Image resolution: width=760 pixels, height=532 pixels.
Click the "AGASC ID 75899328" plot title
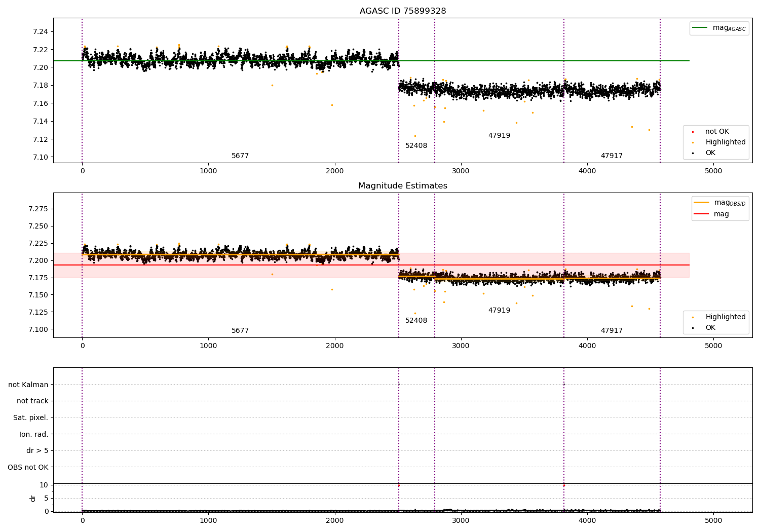coord(403,11)
